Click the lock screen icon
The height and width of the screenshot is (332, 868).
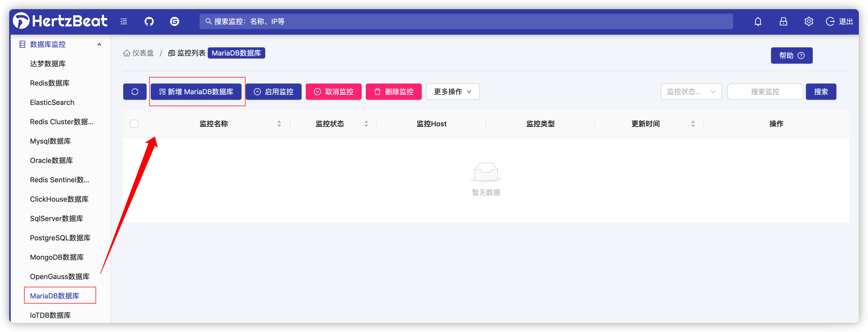783,22
